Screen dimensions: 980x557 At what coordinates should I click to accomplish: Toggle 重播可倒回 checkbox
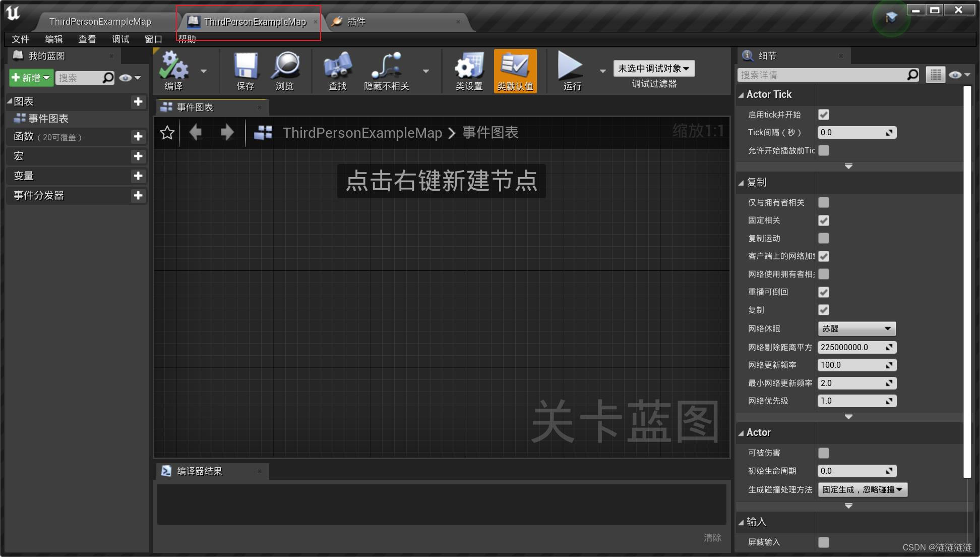tap(824, 292)
